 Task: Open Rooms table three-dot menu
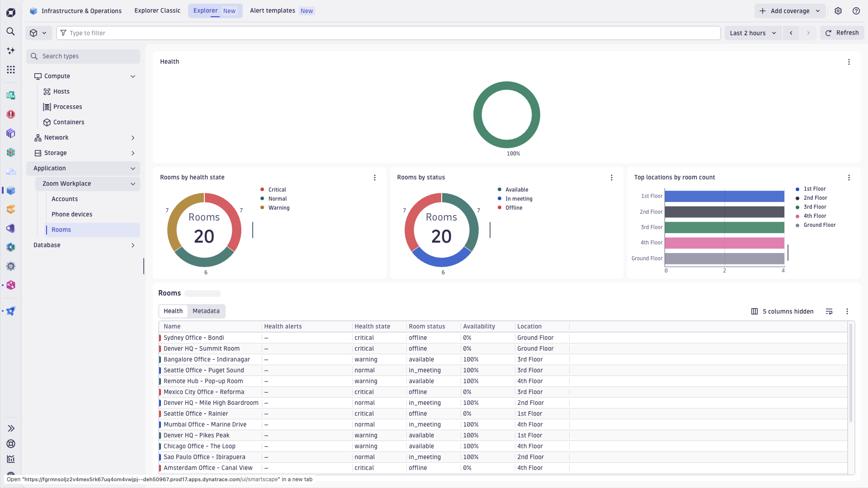(x=847, y=311)
